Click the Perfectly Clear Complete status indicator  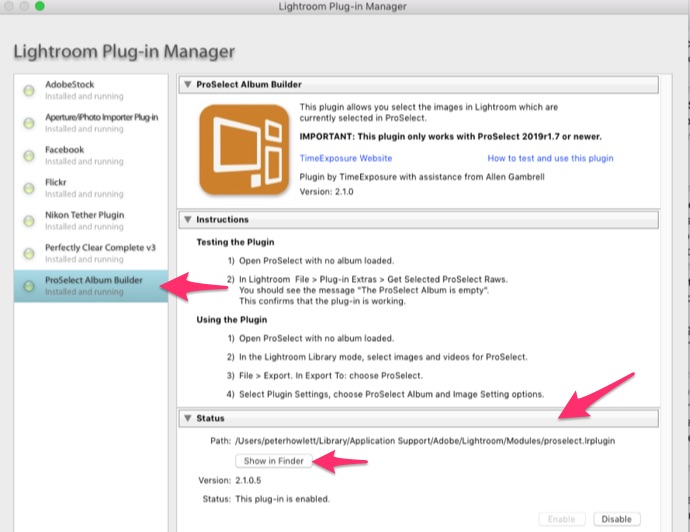29,253
